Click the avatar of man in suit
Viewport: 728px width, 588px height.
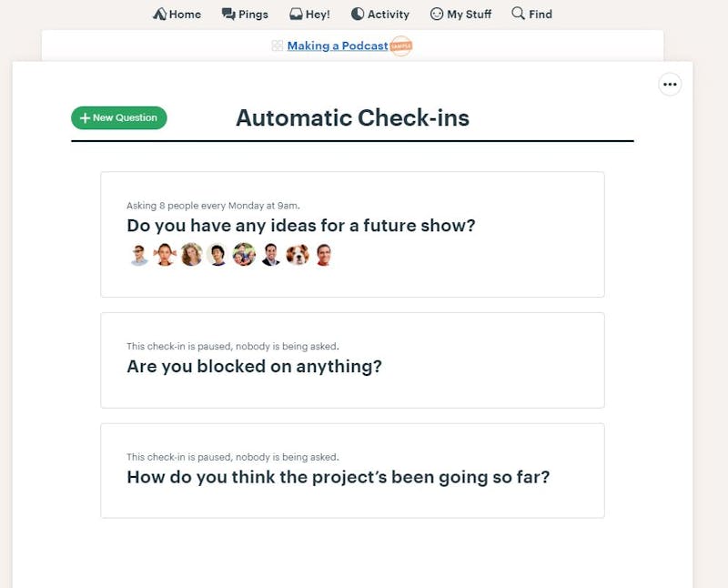coord(271,255)
